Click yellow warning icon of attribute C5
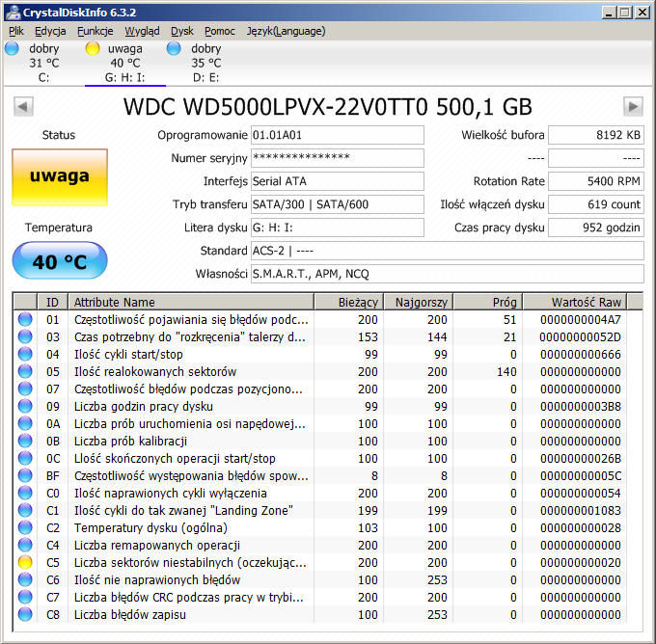The width and height of the screenshot is (656, 644). [25, 562]
